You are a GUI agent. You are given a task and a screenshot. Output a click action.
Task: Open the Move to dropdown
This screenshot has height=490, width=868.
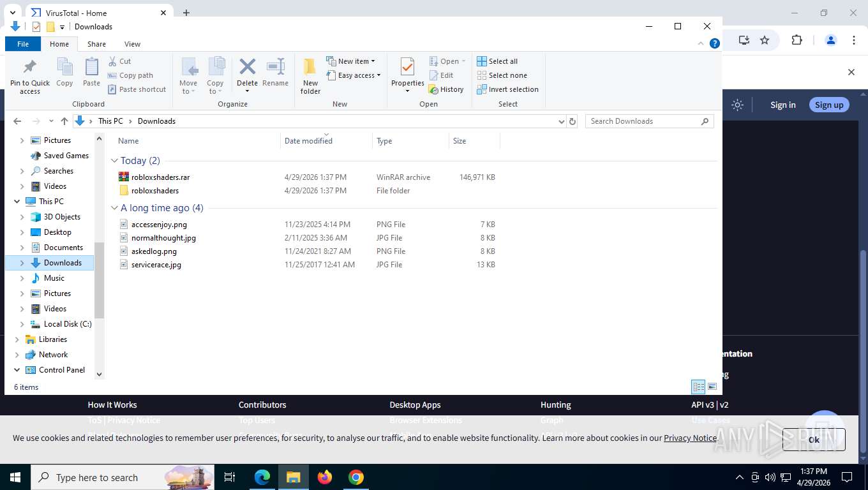tap(188, 77)
